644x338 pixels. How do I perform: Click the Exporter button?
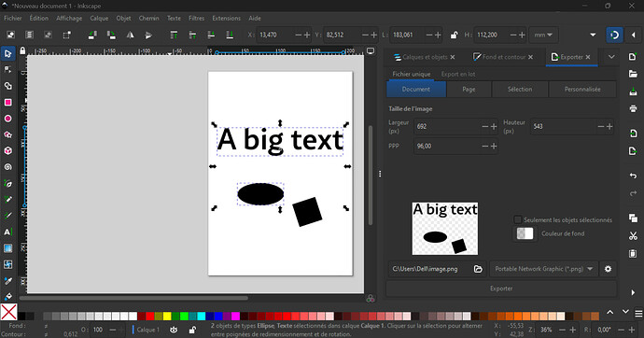tap(501, 289)
